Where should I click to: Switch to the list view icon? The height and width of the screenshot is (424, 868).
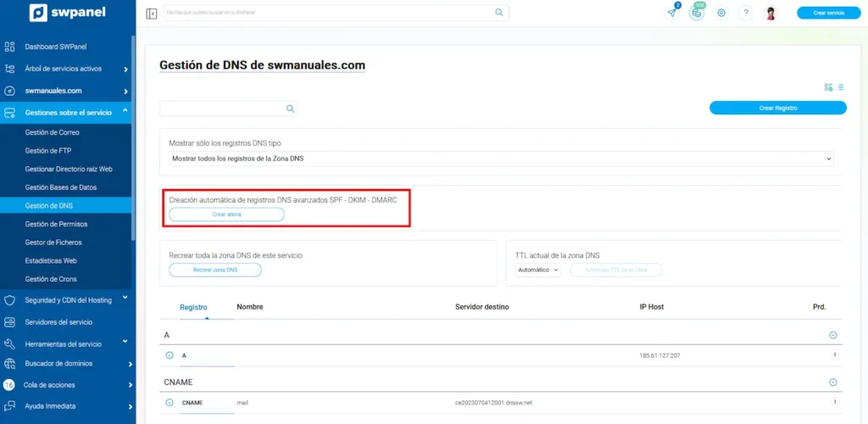pyautogui.click(x=840, y=87)
